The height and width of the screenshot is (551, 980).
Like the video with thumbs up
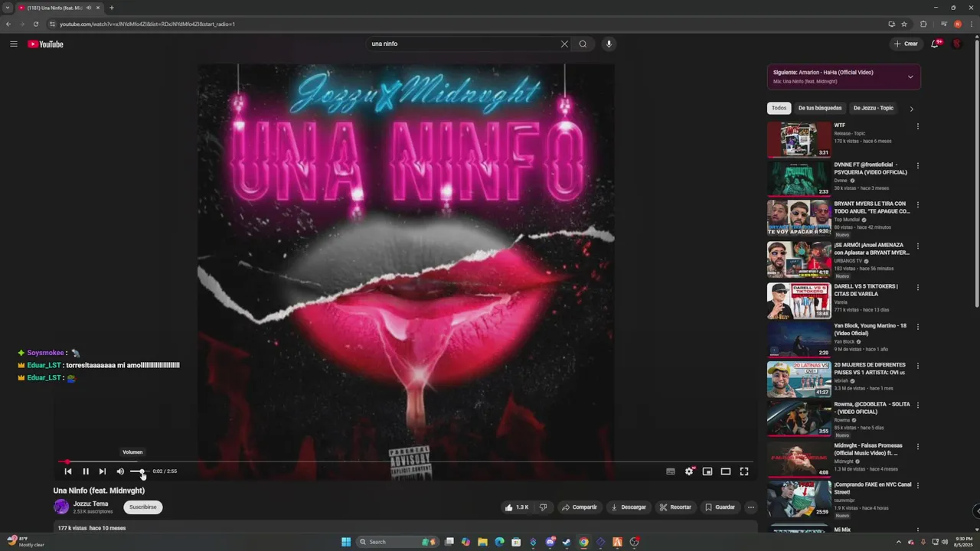(x=517, y=507)
